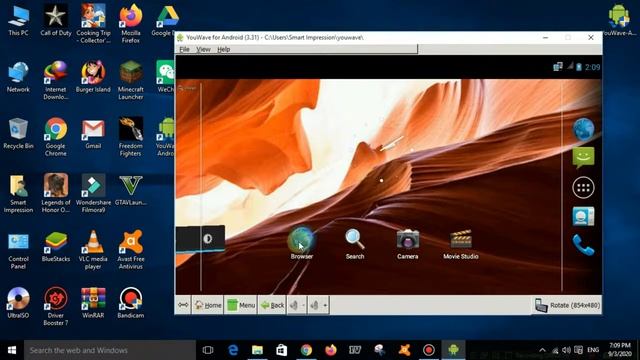This screenshot has width=640, height=360.
Task: Open the Camera app in emulator
Action: (407, 244)
